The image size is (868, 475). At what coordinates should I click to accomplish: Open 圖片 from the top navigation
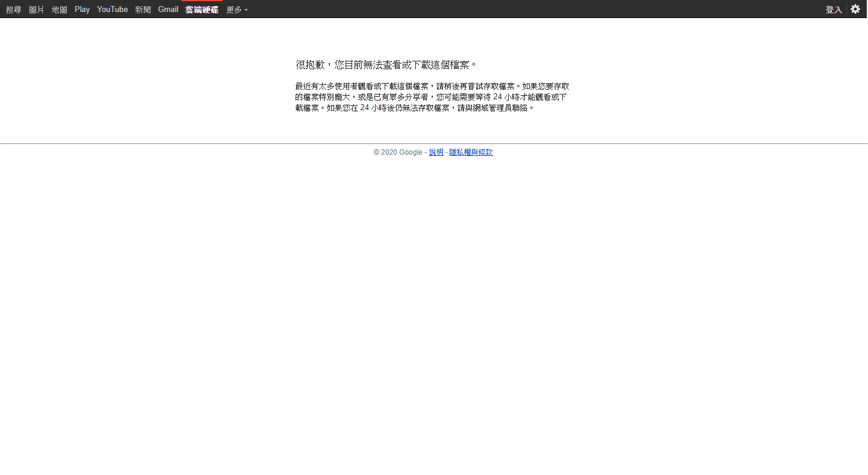pos(36,9)
